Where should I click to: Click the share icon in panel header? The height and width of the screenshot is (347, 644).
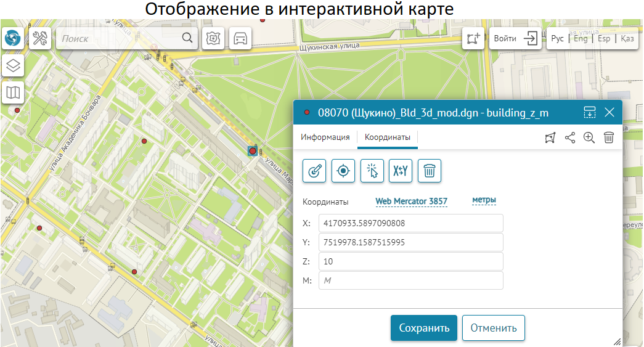point(570,138)
